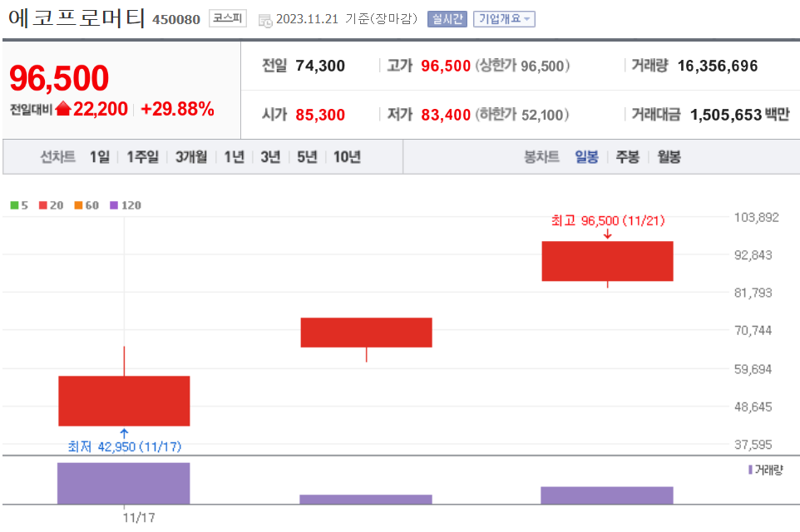Select the 5년 line chart tab
Screen dimensions: 800x532
pyautogui.click(x=307, y=156)
